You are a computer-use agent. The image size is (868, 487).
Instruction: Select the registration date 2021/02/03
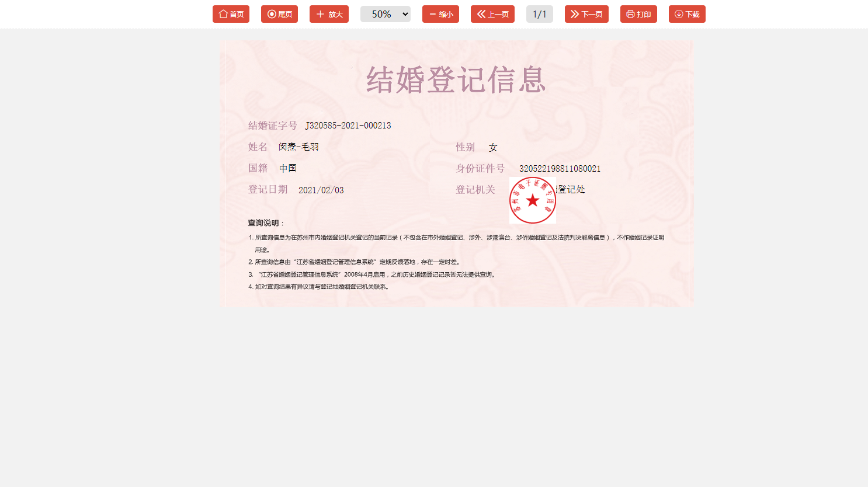[x=320, y=189]
